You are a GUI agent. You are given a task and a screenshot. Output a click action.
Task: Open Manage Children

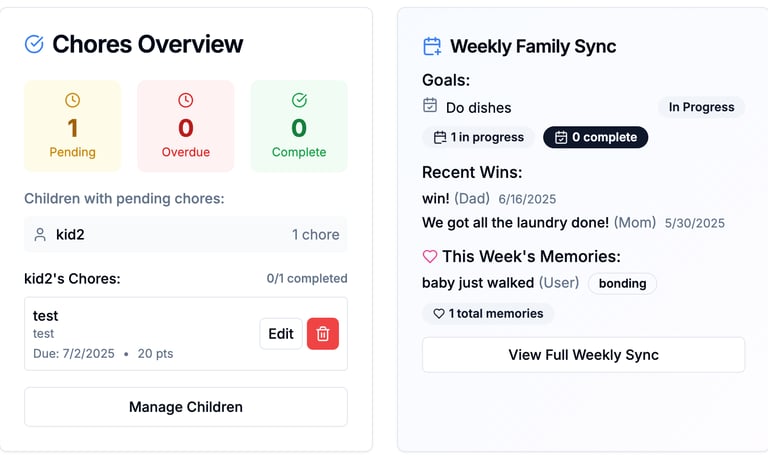click(186, 407)
